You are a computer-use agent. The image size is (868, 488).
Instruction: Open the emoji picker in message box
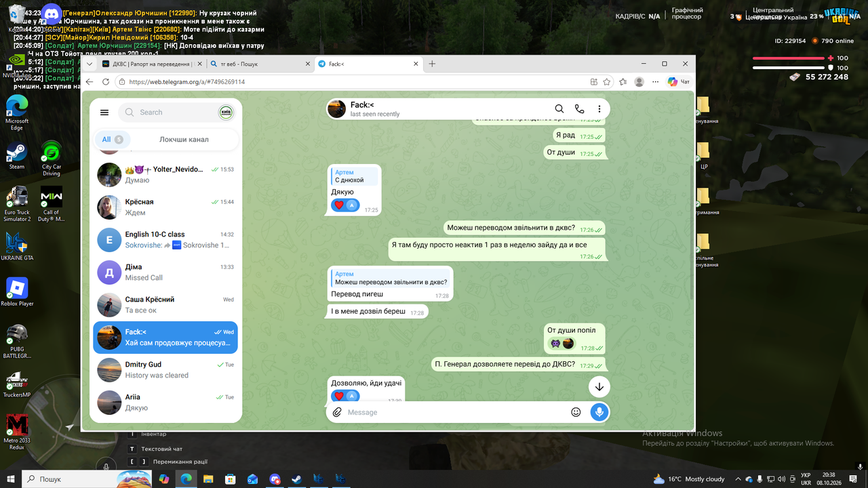[x=576, y=412]
